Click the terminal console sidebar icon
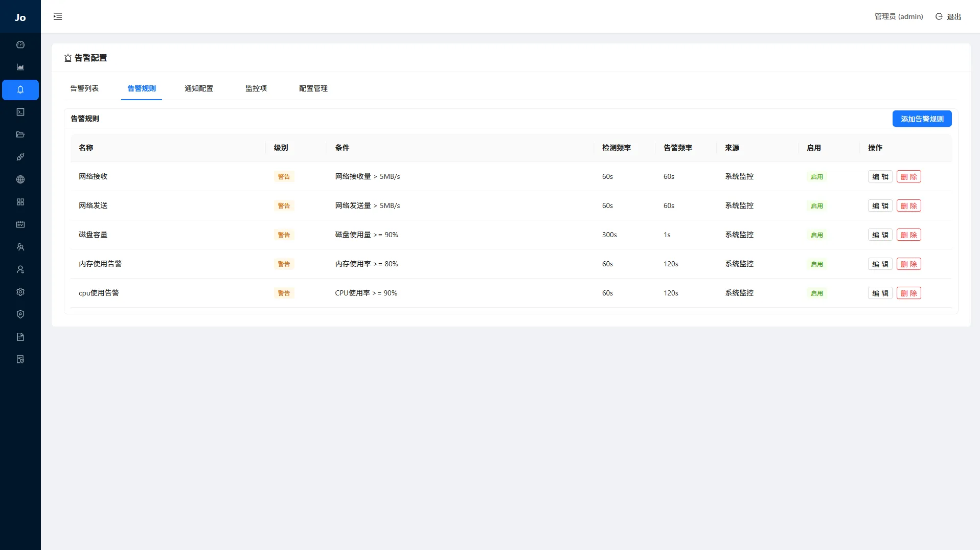The height and width of the screenshot is (550, 980). pos(20,112)
